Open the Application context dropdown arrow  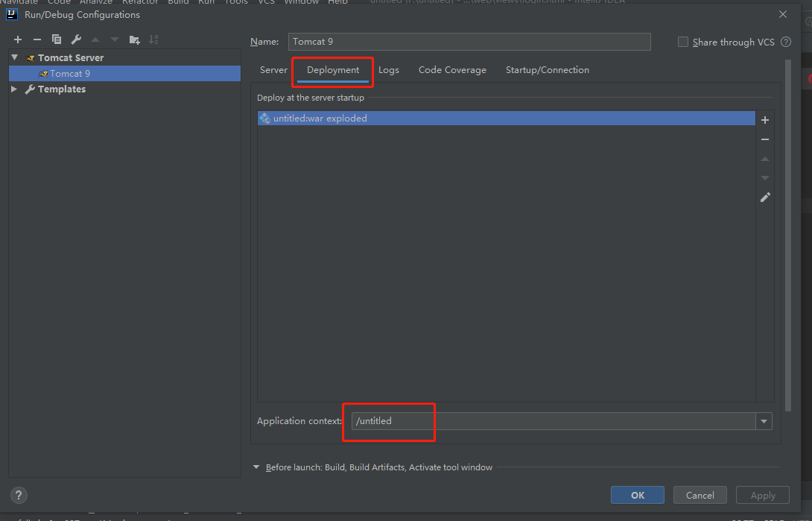click(764, 421)
